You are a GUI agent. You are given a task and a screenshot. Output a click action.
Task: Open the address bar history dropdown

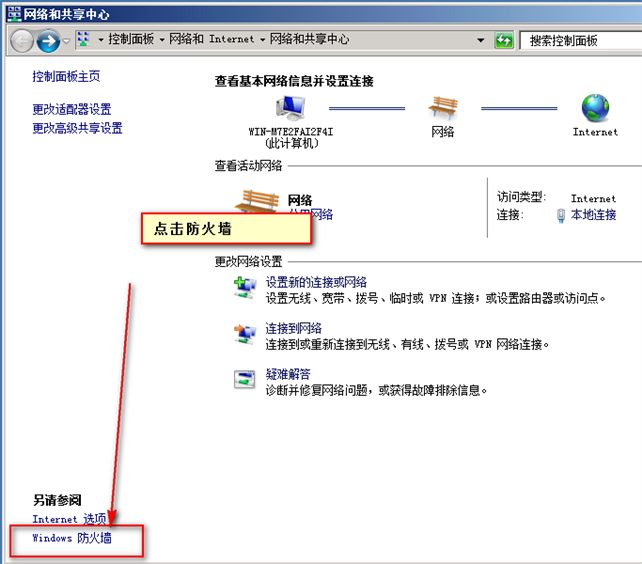[x=481, y=40]
